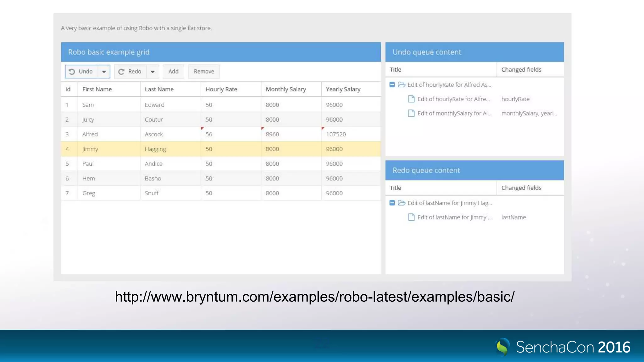Click the Add button
Viewport: 644px width, 362px height.
coord(173,72)
